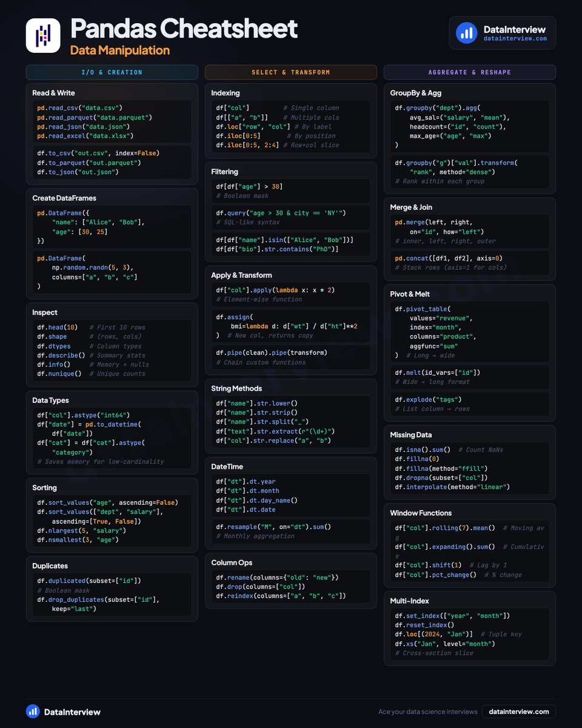This screenshot has width=582, height=728.
Task: Click the Inspect card heading
Action: point(45,312)
